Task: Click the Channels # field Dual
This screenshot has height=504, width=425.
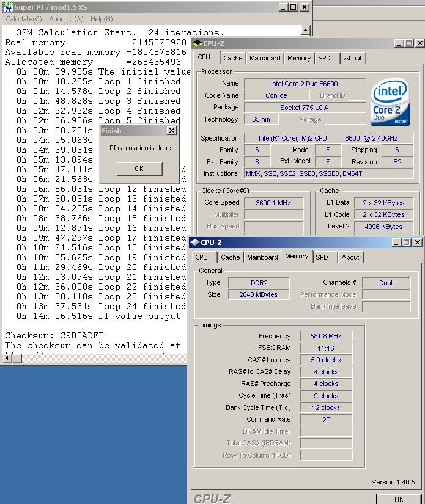Action: pyautogui.click(x=386, y=283)
